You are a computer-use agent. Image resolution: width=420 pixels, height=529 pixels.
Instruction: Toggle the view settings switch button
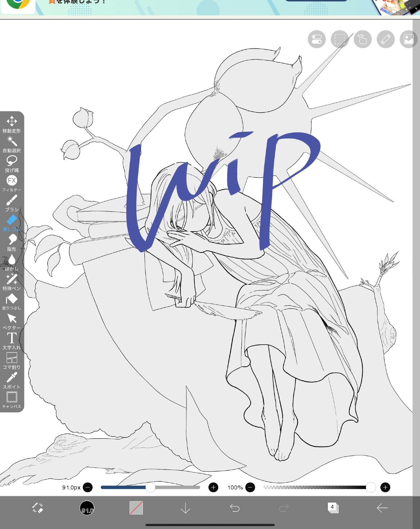click(317, 39)
